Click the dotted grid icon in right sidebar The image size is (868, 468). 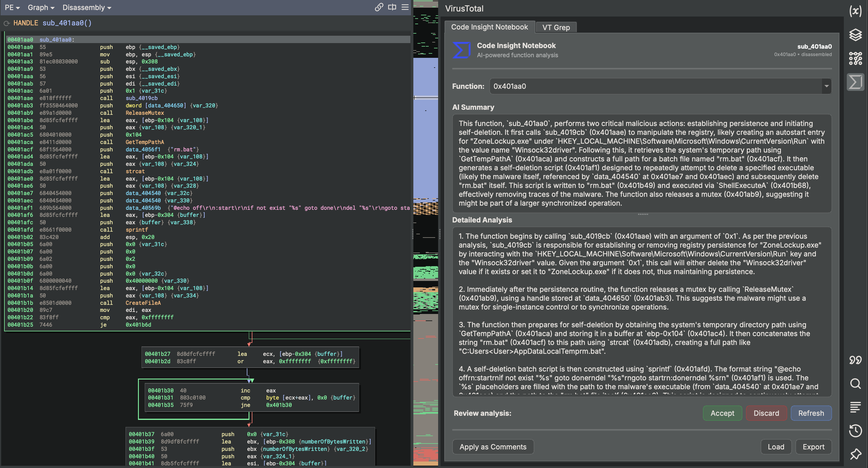856,58
